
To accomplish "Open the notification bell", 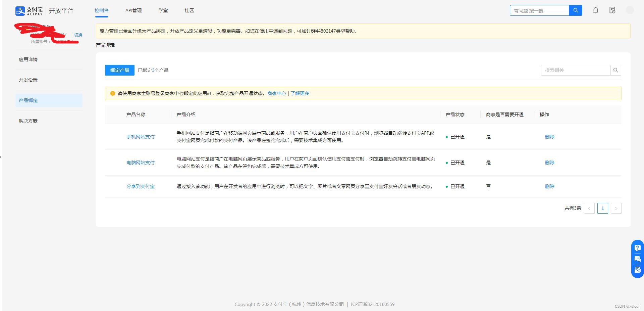I will point(596,10).
